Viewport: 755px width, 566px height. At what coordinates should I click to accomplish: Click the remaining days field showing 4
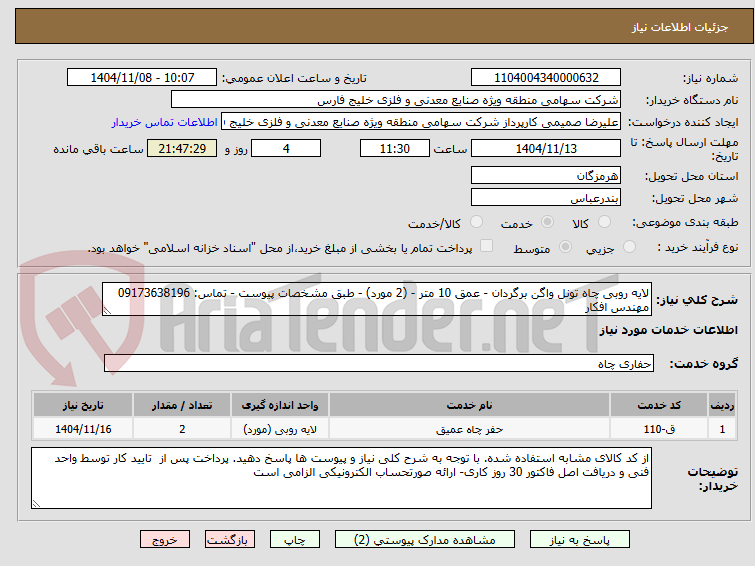click(x=286, y=148)
